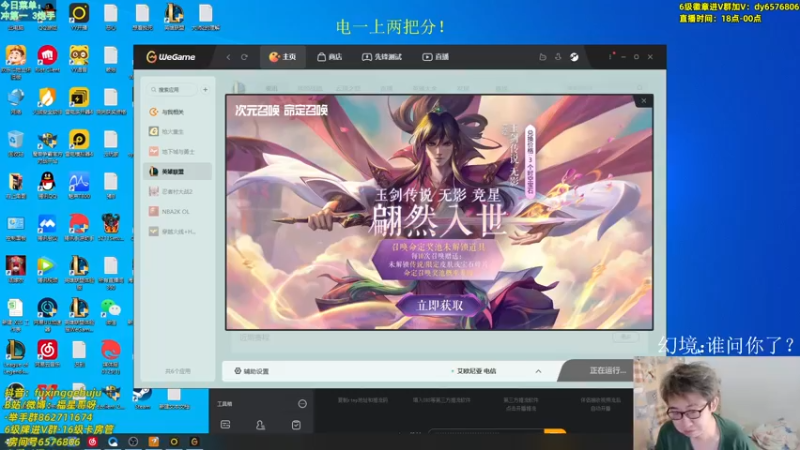Open Riot Client desktop shortcut
The width and height of the screenshot is (800, 450).
coord(47,59)
